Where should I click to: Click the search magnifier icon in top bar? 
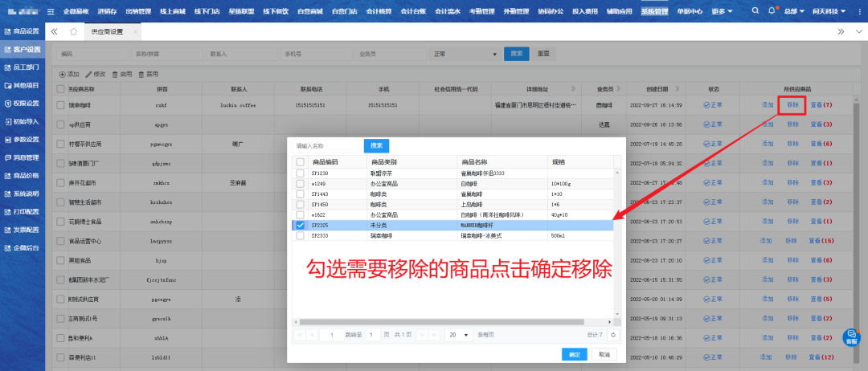click(x=755, y=11)
